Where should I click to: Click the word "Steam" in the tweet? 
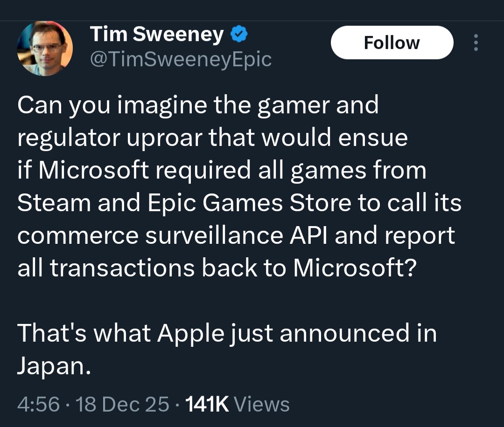[54, 203]
